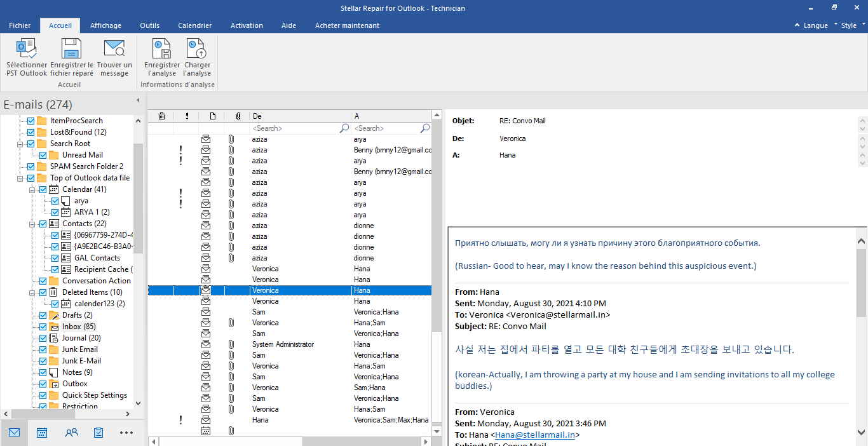
Task: Toggle ItemProcSearch checkbox
Action: pyautogui.click(x=31, y=121)
